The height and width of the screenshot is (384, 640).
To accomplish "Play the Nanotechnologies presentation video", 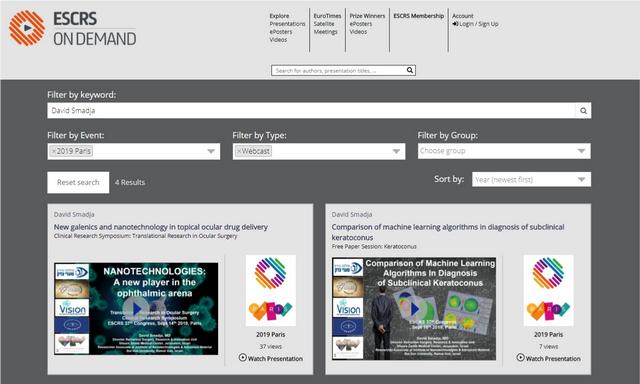I will 136,309.
